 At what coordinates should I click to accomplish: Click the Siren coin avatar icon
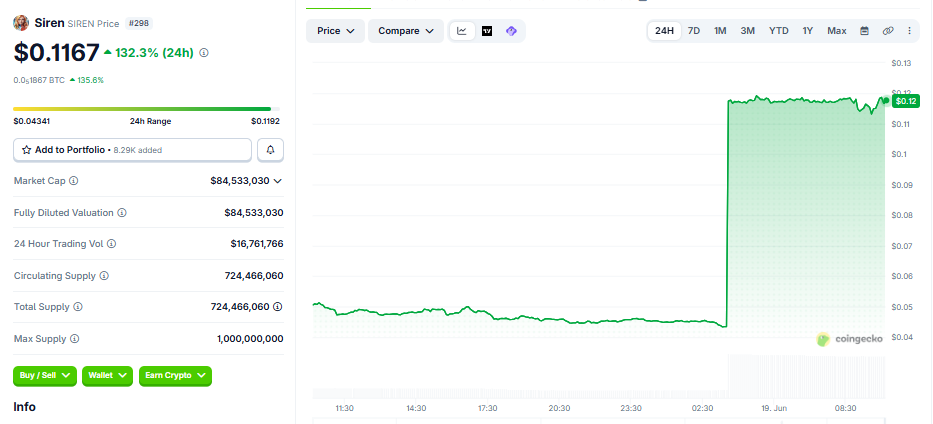21,23
